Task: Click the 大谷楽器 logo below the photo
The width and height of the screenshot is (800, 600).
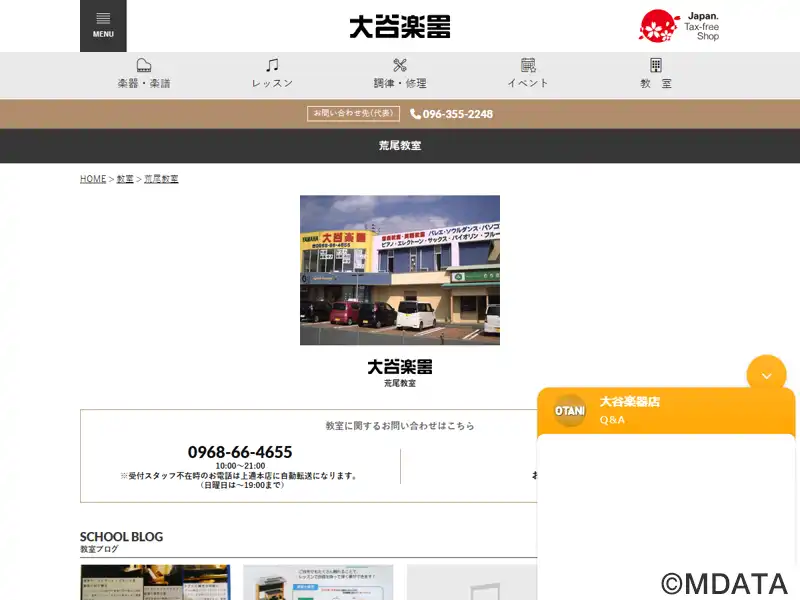Action: click(400, 367)
